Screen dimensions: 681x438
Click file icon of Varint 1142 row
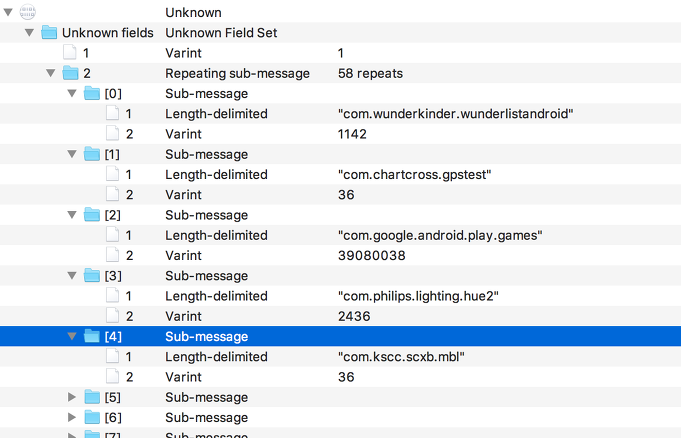click(112, 134)
